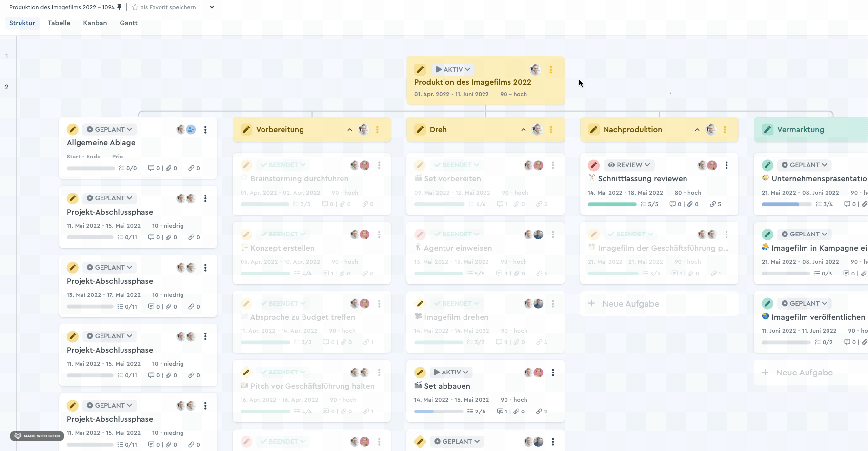
Task: Switch to the Kanban tab
Action: click(95, 23)
